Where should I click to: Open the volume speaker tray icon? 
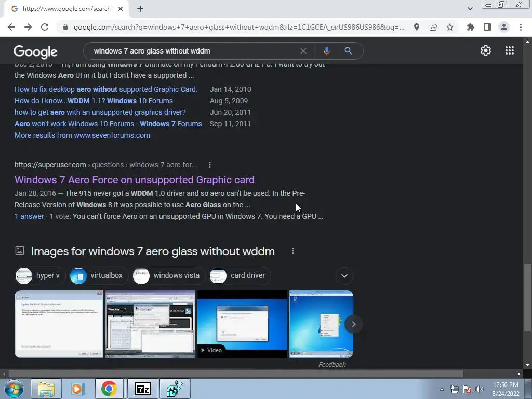click(480, 389)
